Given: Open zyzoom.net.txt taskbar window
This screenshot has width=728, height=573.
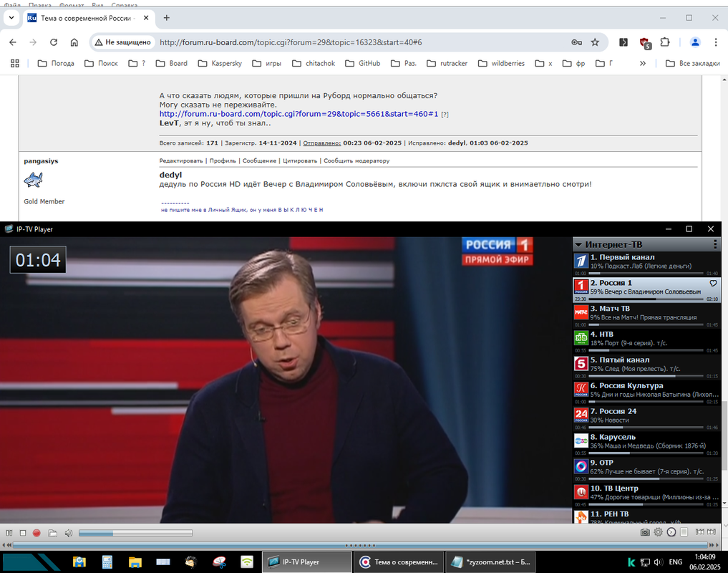Looking at the screenshot, I should tap(490, 562).
